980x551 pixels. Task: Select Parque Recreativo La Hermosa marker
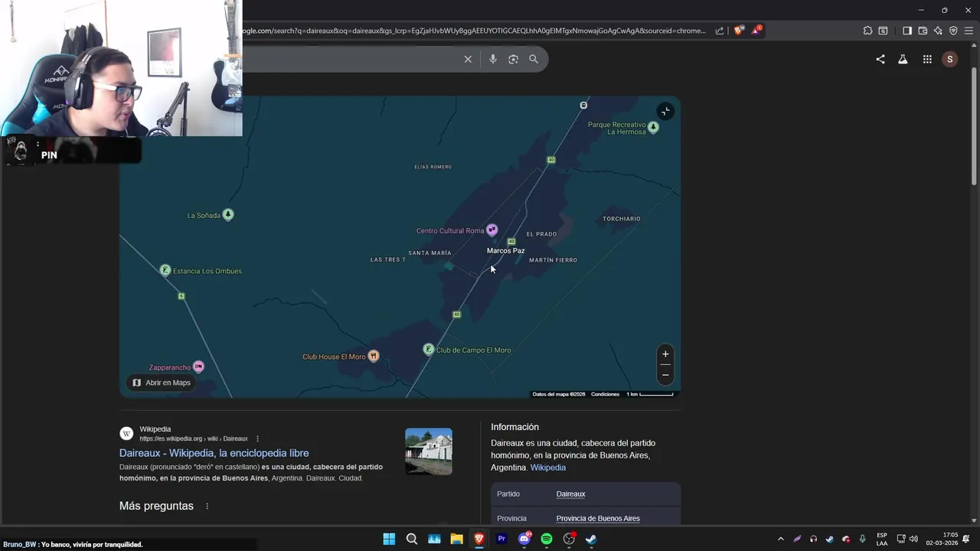[x=653, y=128]
